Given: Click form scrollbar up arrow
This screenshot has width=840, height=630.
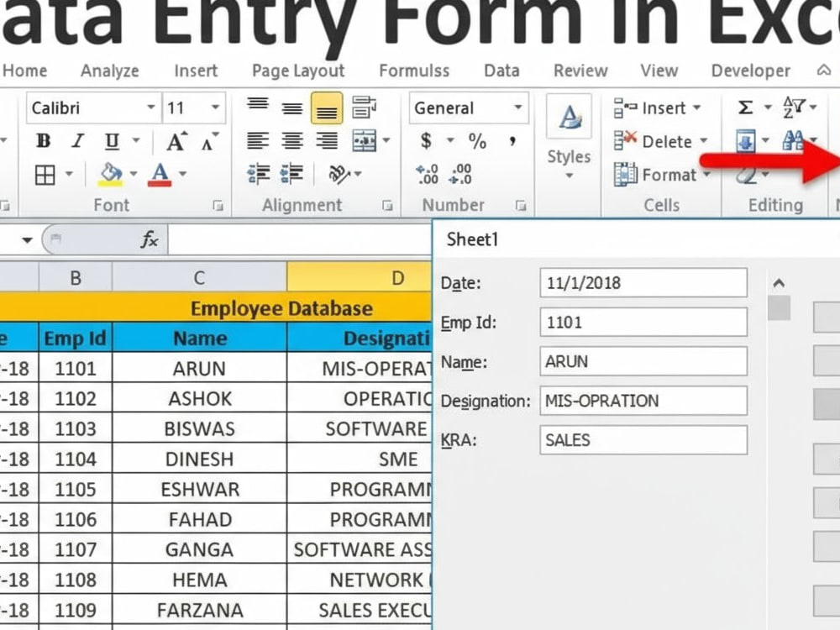Looking at the screenshot, I should click(779, 283).
